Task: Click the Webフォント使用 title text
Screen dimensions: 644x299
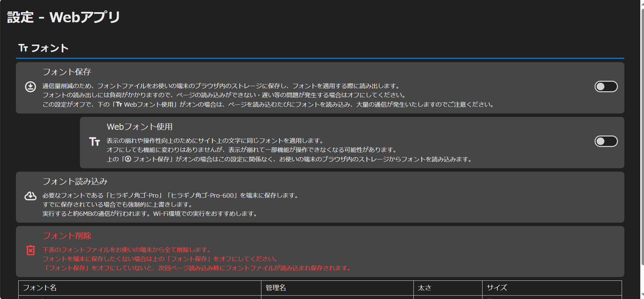Action: [140, 127]
